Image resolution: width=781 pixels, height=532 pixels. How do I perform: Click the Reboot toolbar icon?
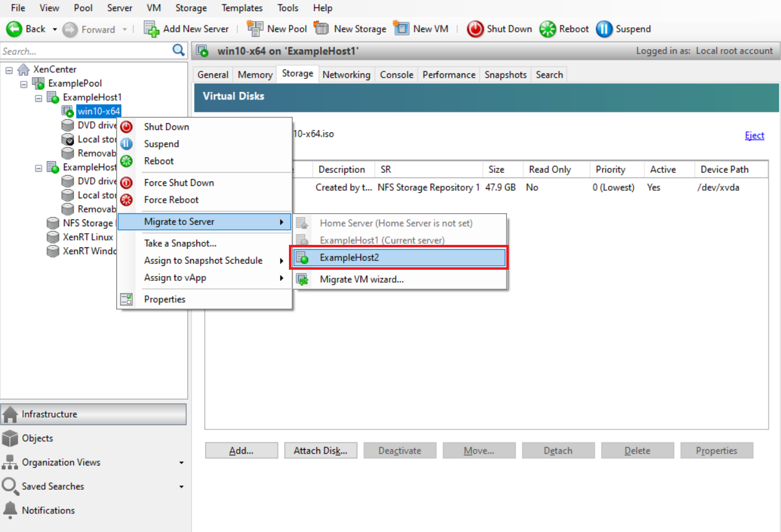click(x=548, y=29)
